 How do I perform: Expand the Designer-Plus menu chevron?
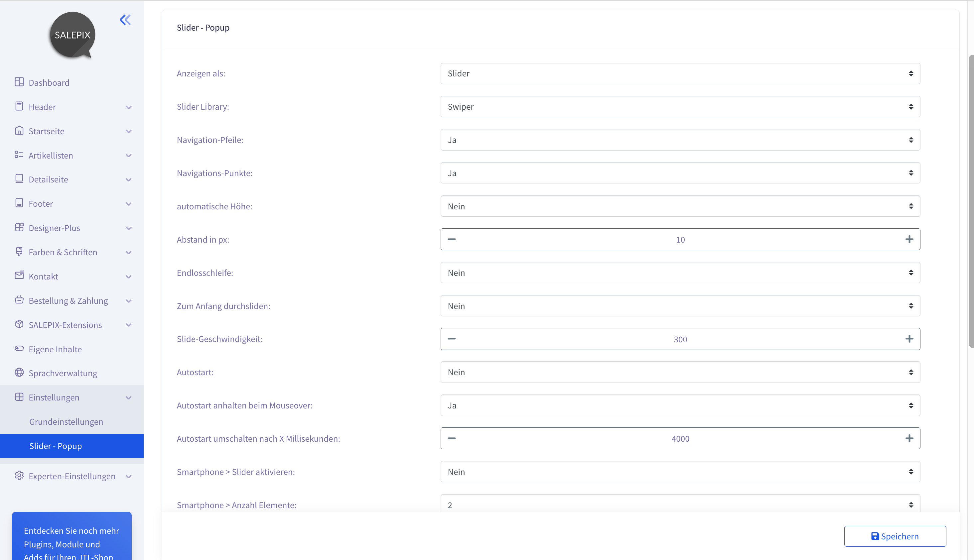129,228
